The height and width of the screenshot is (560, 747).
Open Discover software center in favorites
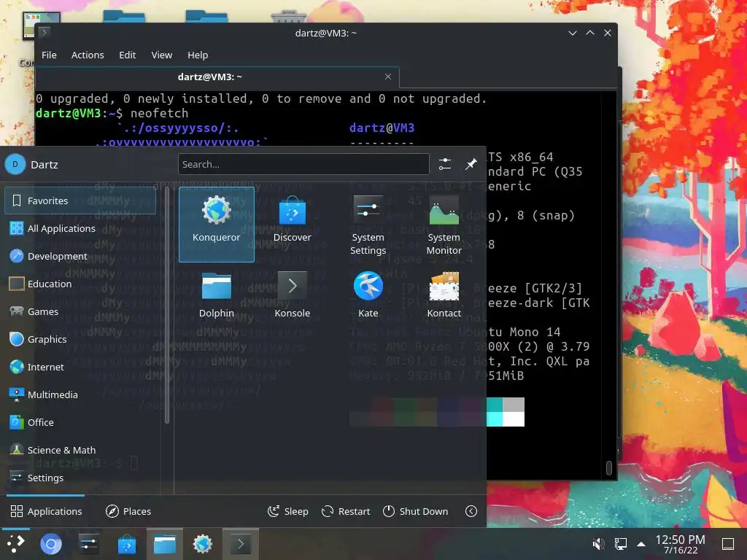tap(292, 225)
